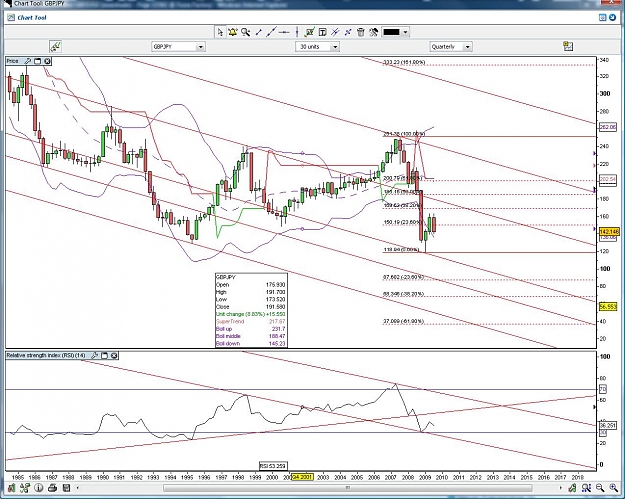
Task: Maximize the Price chart panel
Action: [37, 61]
